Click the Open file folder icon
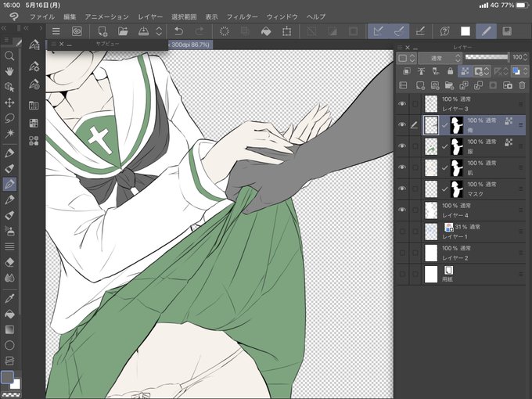Viewport: 532px width, 399px height. 123,31
